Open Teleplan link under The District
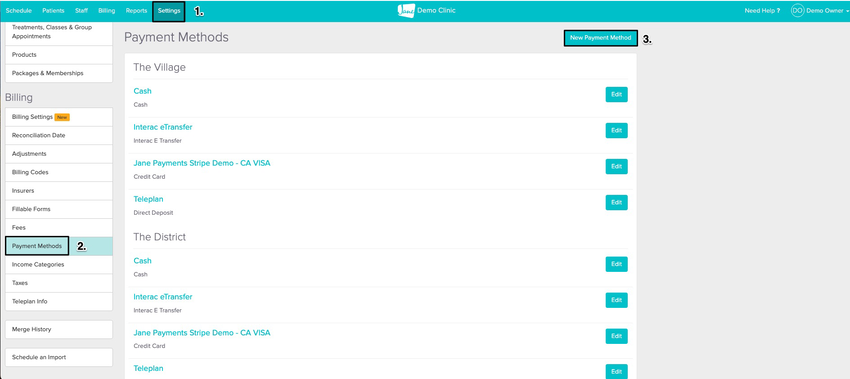Screen dimensions: 850x379 [x=148, y=368]
